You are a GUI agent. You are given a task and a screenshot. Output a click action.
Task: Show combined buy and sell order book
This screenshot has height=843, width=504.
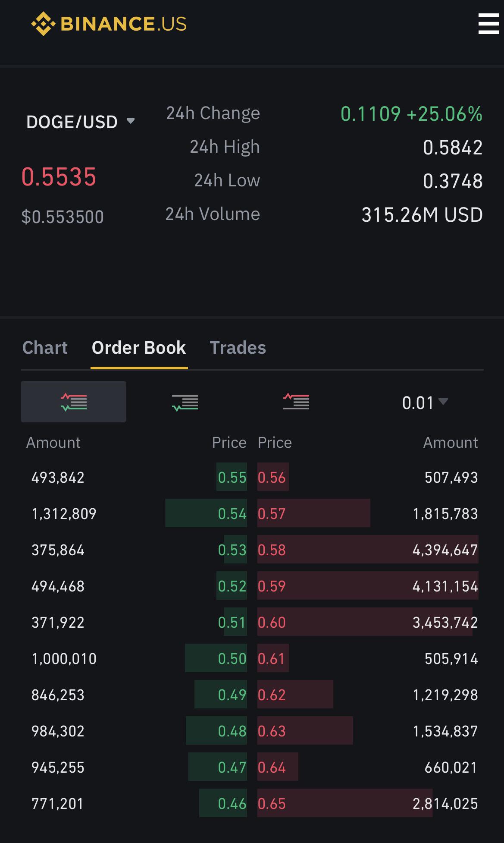point(73,402)
